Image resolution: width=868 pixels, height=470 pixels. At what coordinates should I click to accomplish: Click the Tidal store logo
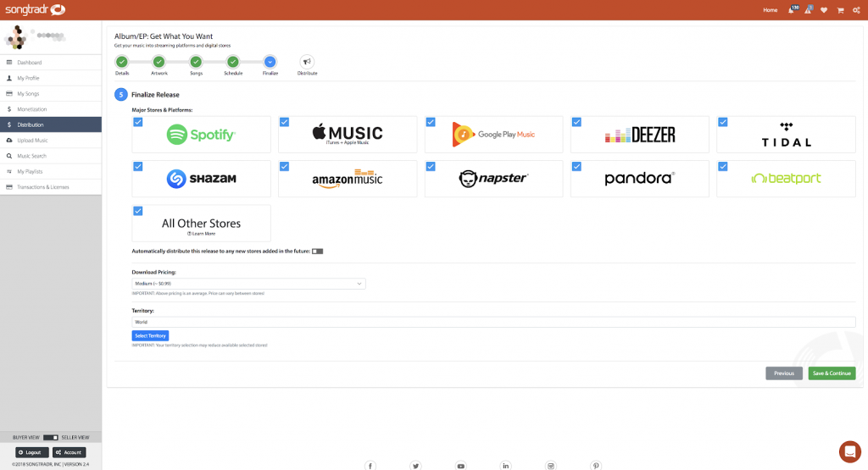[x=786, y=135]
